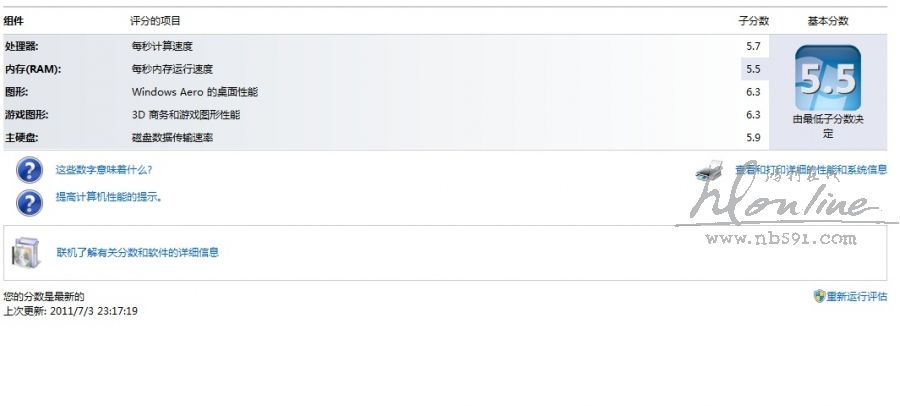Click the software box icon beside 联机了解
The image size is (900, 406).
[x=26, y=253]
